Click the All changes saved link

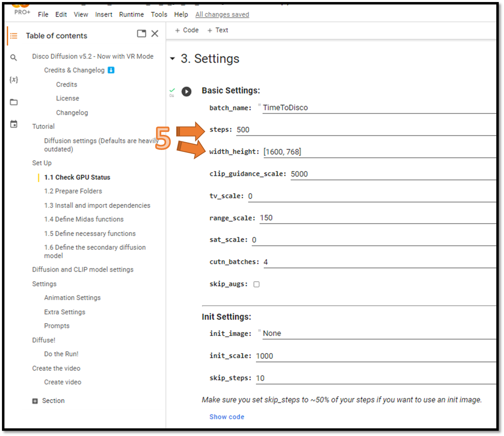222,14
